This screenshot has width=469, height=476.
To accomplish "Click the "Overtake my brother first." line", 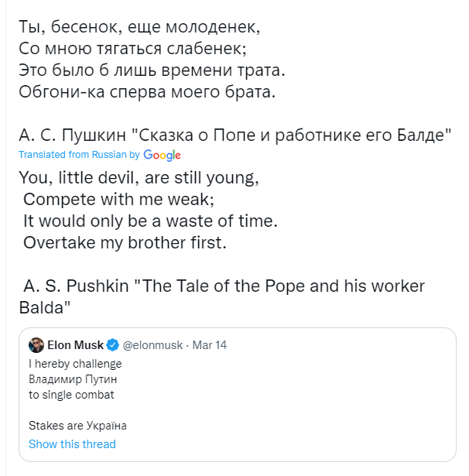I will (x=124, y=243).
